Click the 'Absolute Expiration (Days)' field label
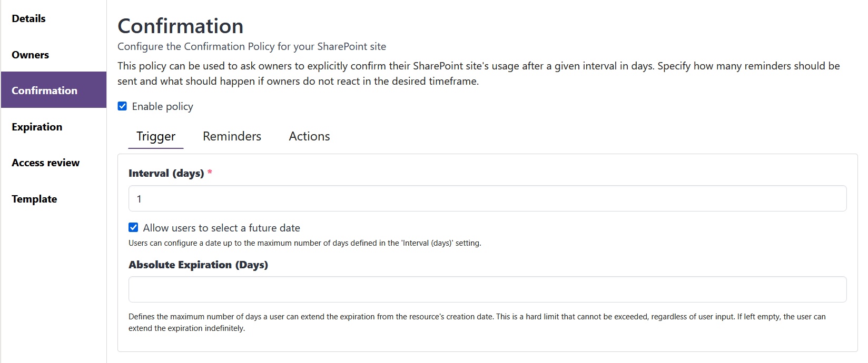 [198, 265]
